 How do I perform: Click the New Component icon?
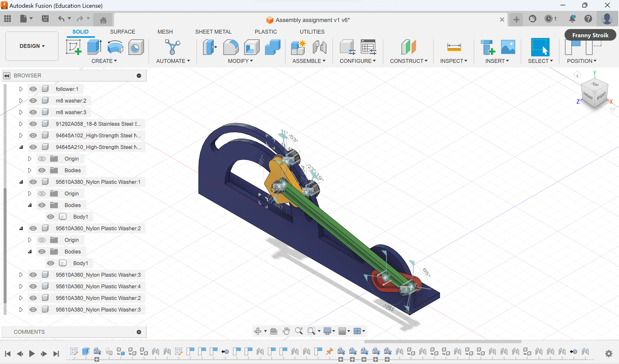298,47
